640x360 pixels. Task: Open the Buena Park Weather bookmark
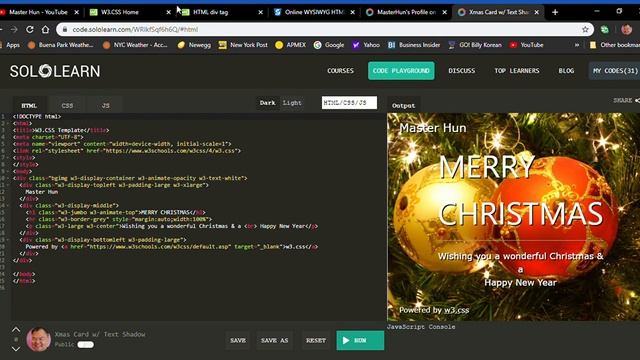tap(60, 45)
